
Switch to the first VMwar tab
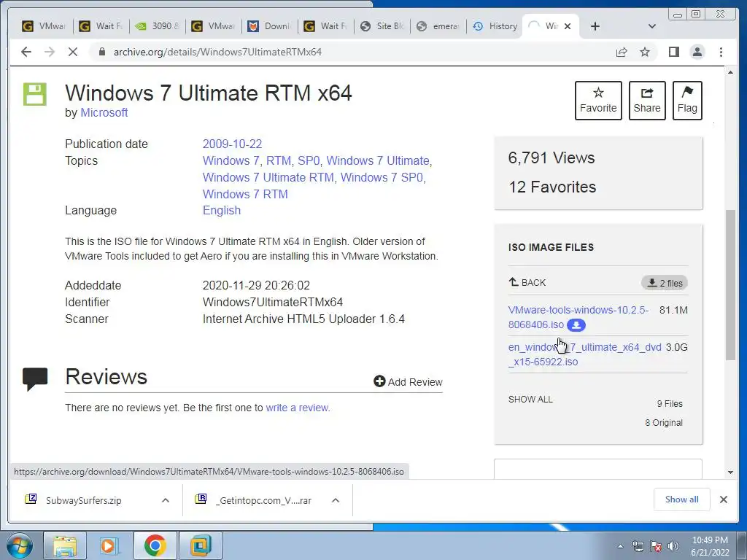click(x=44, y=26)
